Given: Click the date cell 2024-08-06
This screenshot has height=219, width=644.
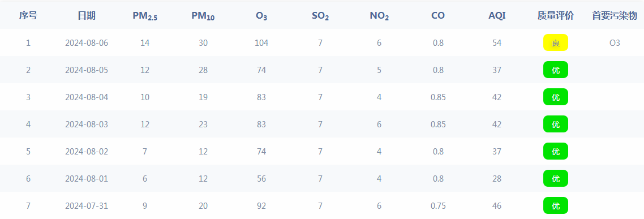Looking at the screenshot, I should [87, 43].
